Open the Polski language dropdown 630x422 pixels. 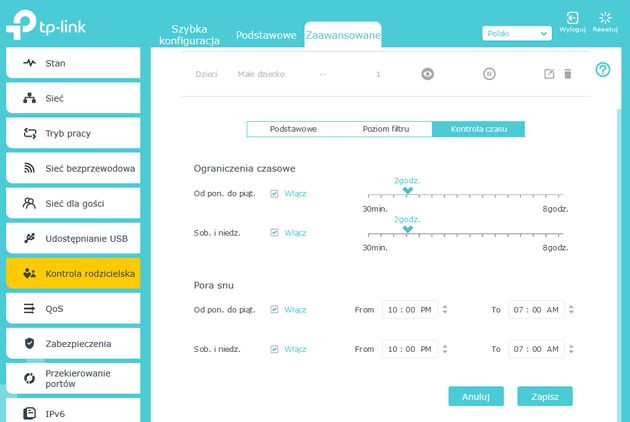[517, 33]
